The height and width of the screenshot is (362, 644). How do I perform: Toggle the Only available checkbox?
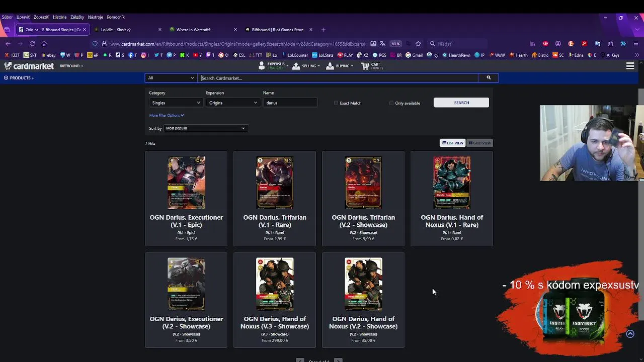pos(391,103)
